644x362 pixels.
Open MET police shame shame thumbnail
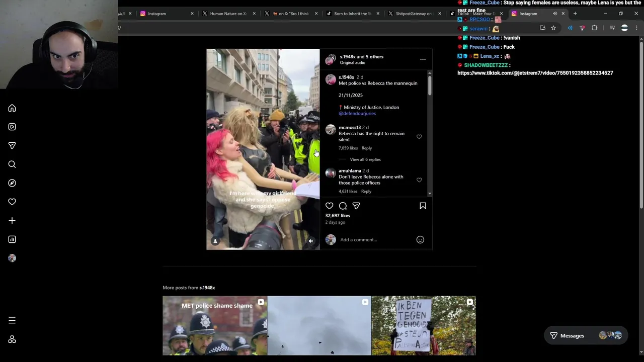coord(215,326)
